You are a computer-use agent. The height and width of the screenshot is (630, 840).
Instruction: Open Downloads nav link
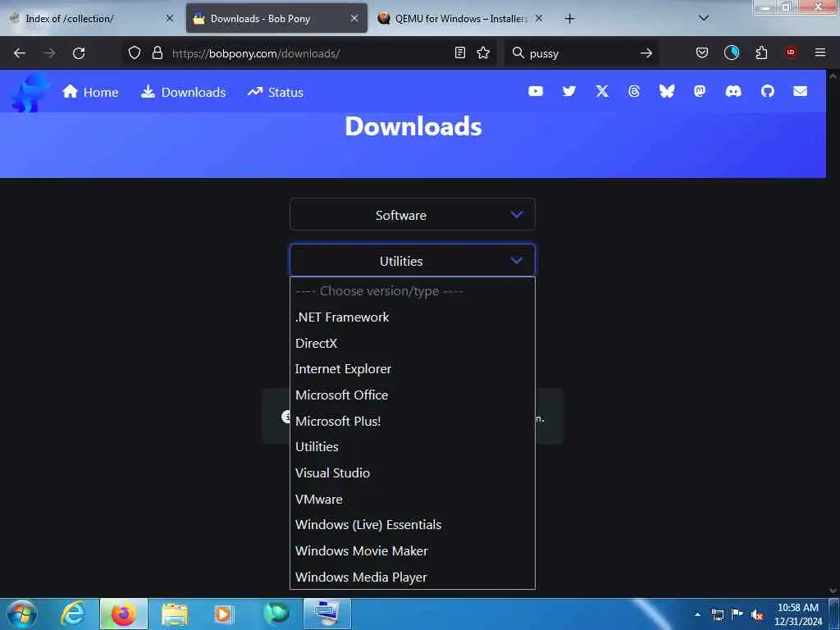183,92
